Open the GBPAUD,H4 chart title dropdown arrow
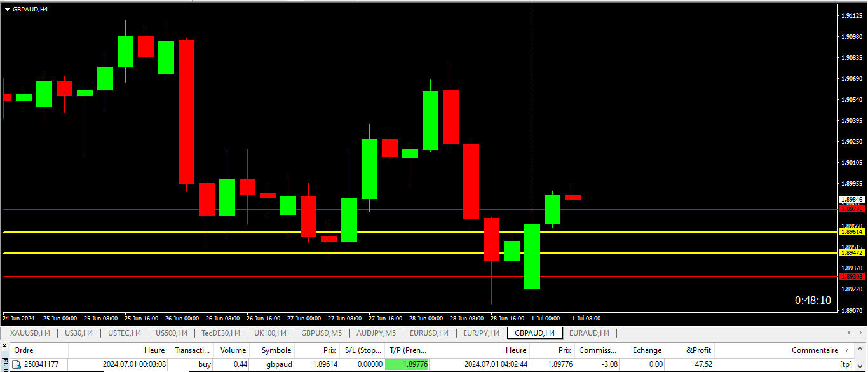 tap(7, 9)
